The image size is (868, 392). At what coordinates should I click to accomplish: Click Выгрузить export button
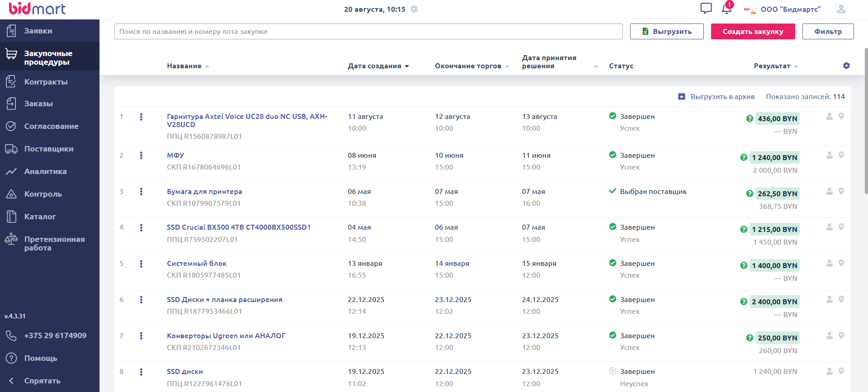(667, 31)
